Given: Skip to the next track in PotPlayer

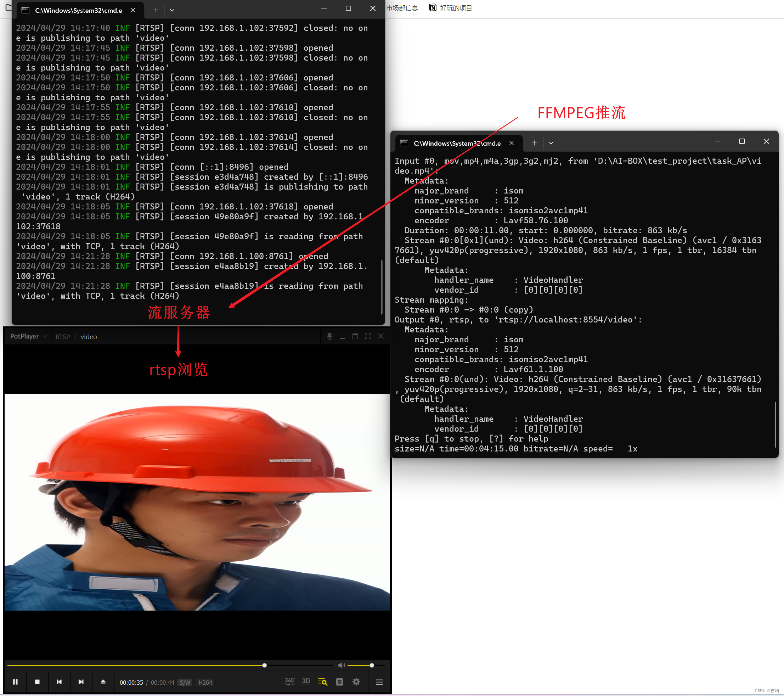Looking at the screenshot, I should pos(81,682).
